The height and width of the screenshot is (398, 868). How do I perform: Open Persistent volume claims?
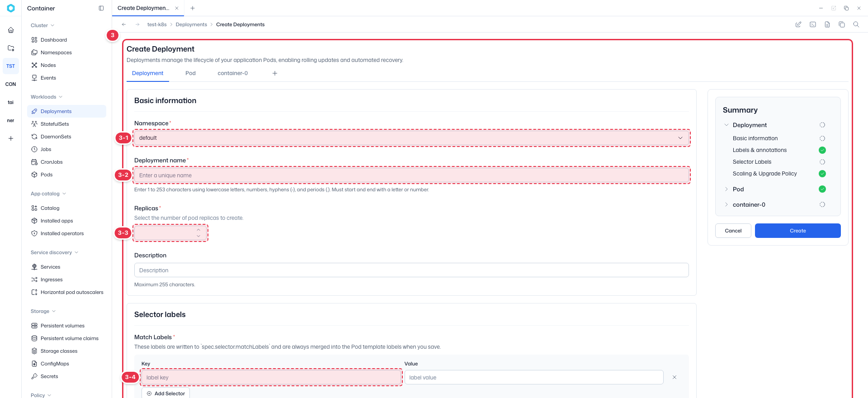(x=66, y=338)
